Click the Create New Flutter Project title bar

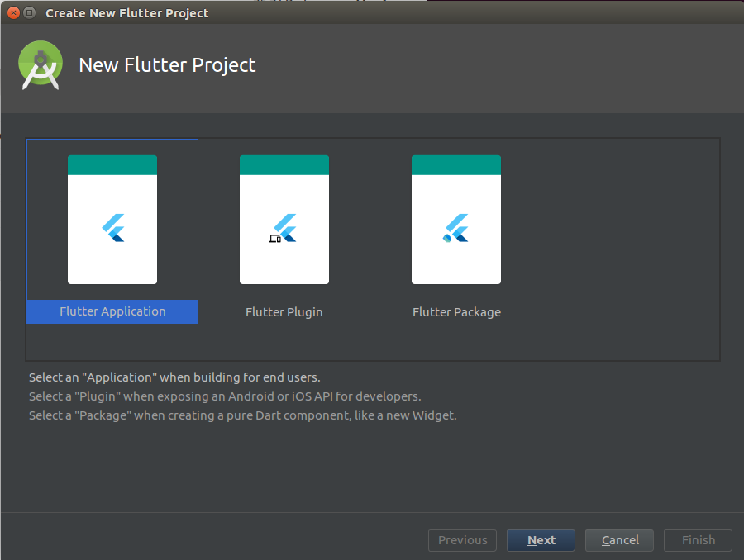pos(126,12)
